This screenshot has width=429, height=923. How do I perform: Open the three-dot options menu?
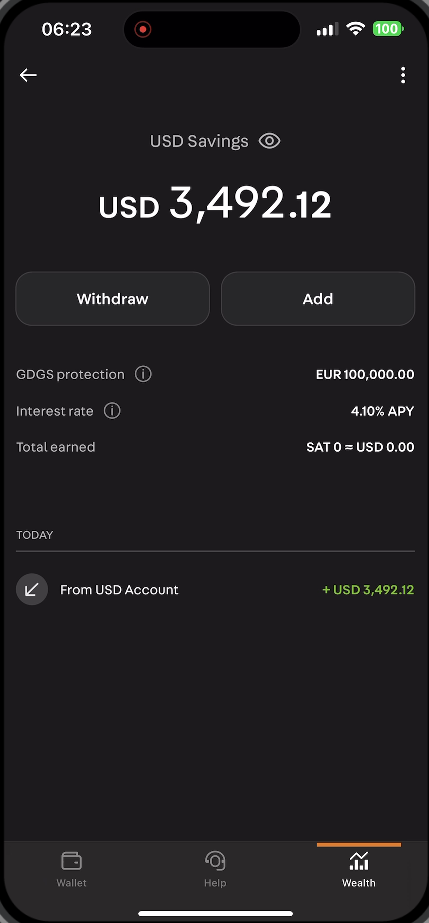pyautogui.click(x=403, y=75)
